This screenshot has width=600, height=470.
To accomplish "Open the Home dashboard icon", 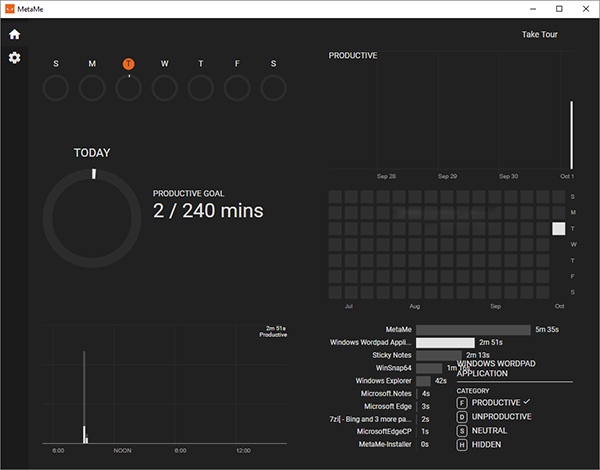I will click(x=14, y=34).
